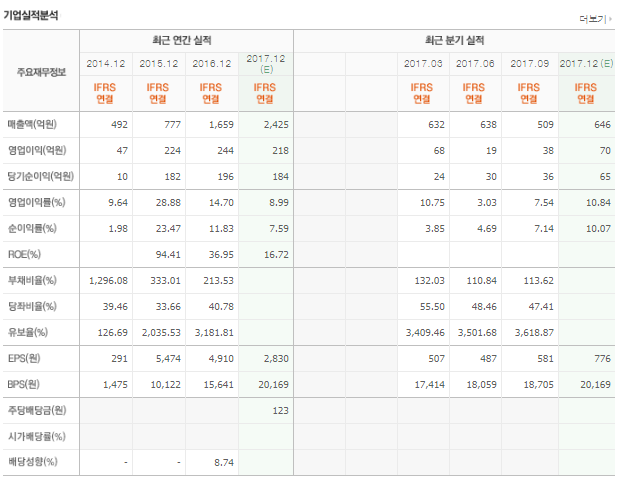Click debt ratio value 213.53

(x=219, y=281)
